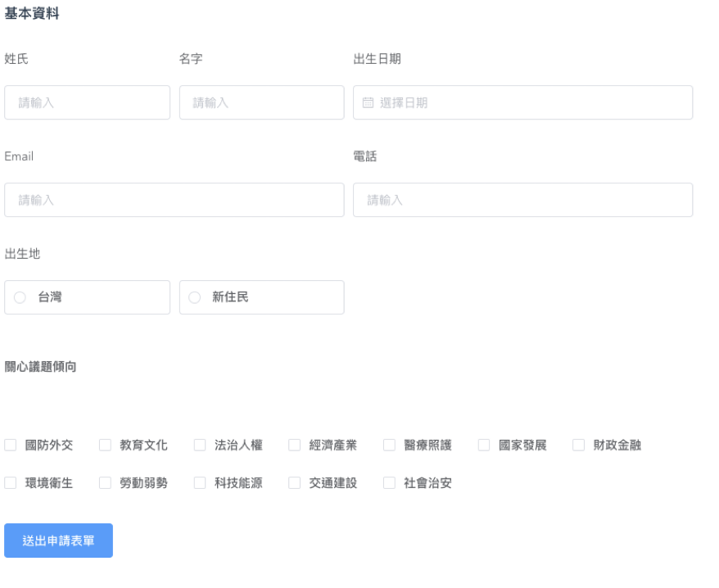Submit form with 送出申請表單 button
The width and height of the screenshot is (719, 588).
tap(59, 541)
